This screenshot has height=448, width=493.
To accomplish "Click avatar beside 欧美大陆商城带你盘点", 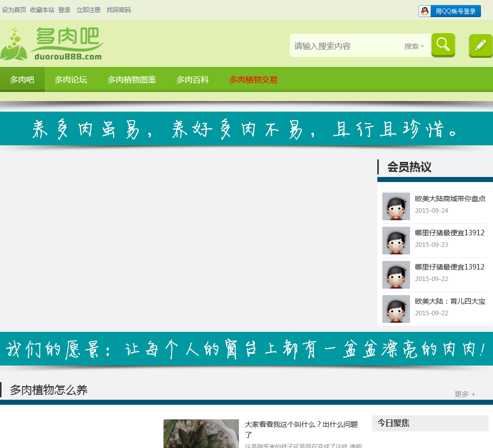I will coord(396,206).
